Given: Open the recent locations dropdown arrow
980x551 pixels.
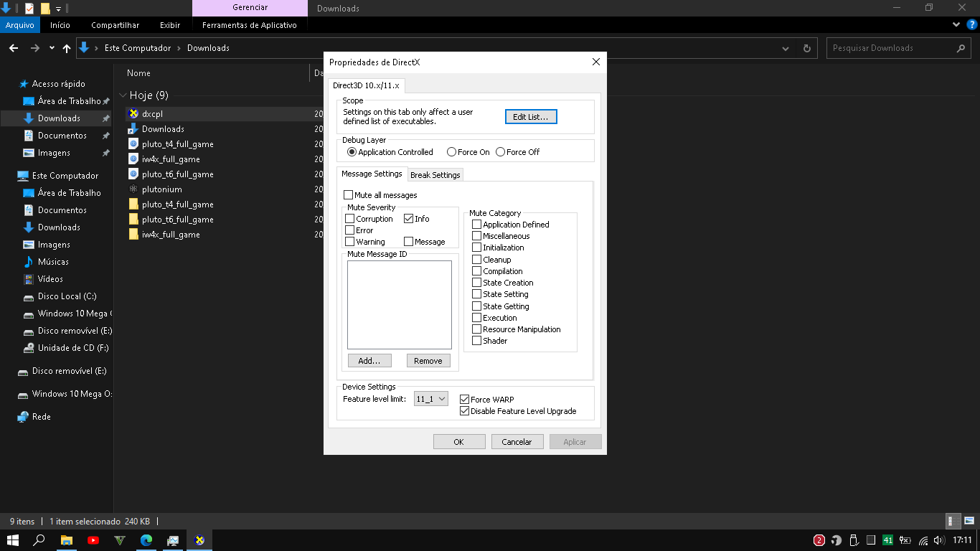Looking at the screenshot, I should (x=52, y=48).
